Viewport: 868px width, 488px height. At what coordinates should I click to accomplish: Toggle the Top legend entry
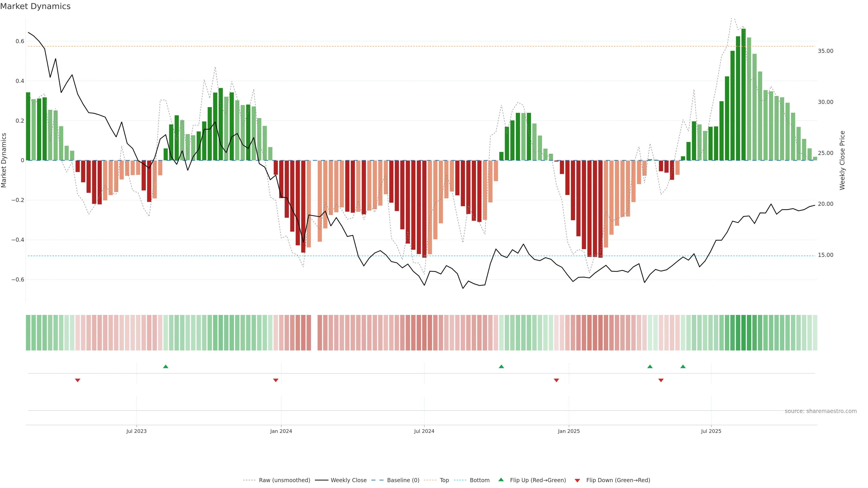444,480
